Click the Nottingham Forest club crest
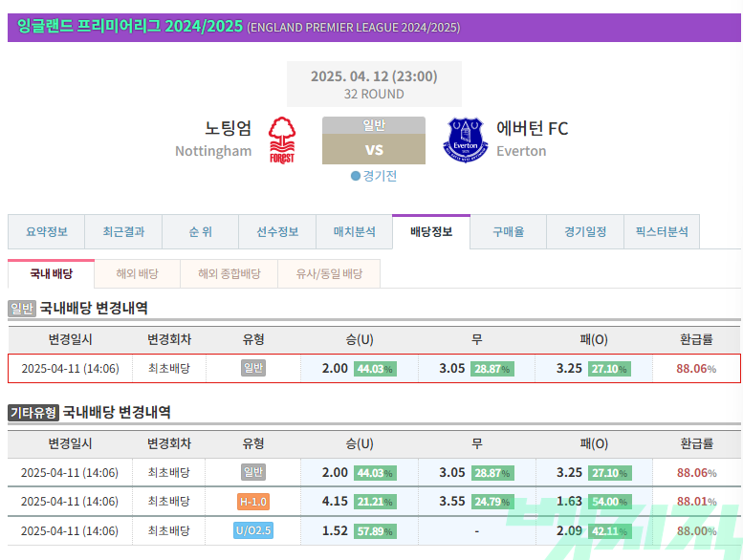Screen dimensions: 743x560 click(282, 140)
